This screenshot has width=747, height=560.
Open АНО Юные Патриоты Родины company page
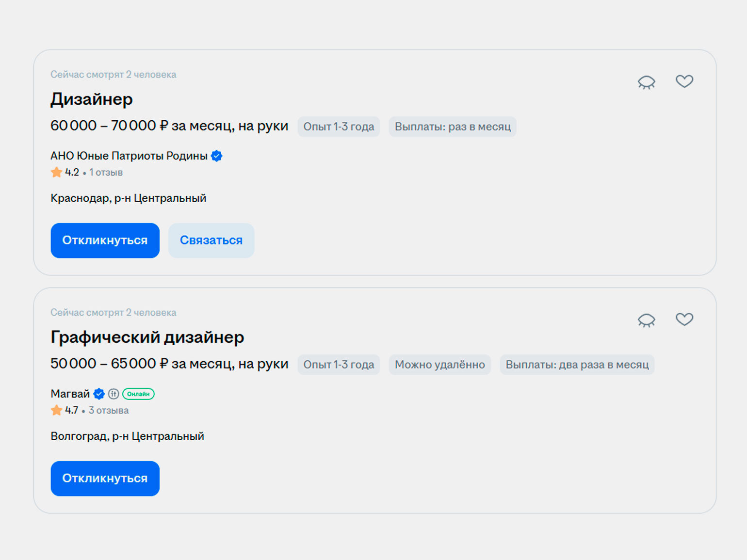tap(129, 156)
